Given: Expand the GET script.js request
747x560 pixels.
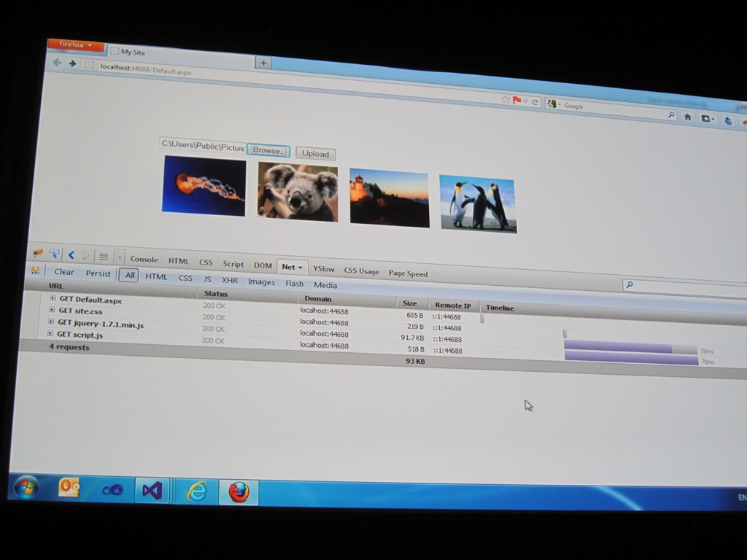Looking at the screenshot, I should point(50,333).
